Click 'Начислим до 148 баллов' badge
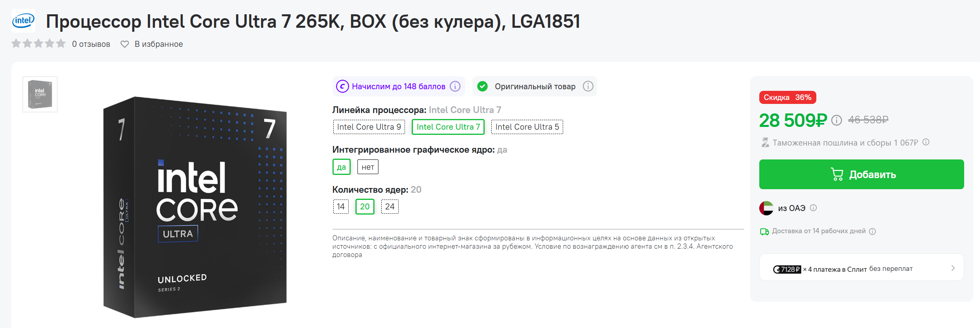Screen dimensions: 980x328 click(x=399, y=86)
